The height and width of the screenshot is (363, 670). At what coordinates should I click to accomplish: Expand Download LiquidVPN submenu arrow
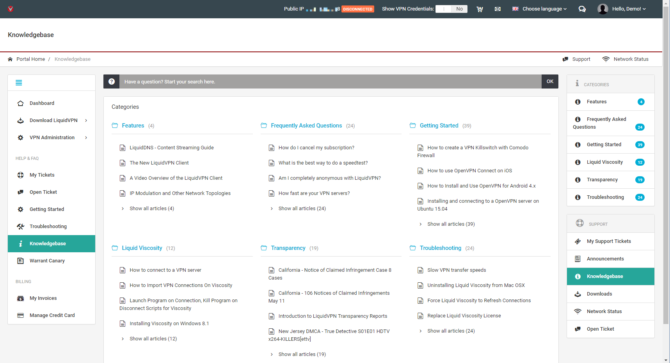86,120
